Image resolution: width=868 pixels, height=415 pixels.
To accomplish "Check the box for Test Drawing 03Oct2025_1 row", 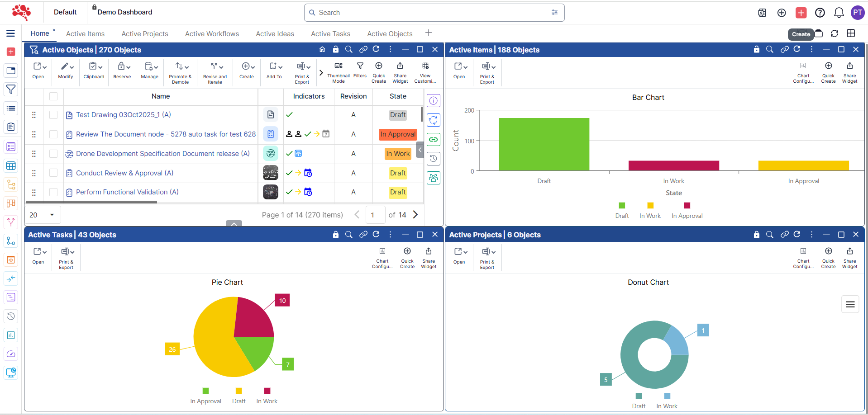I will [53, 115].
